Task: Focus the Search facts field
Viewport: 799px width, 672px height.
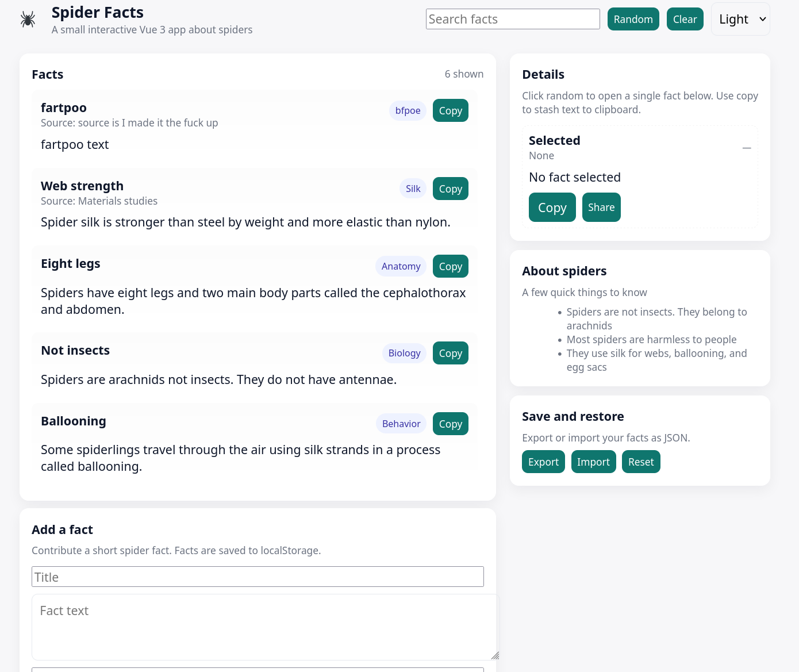Action: point(513,19)
